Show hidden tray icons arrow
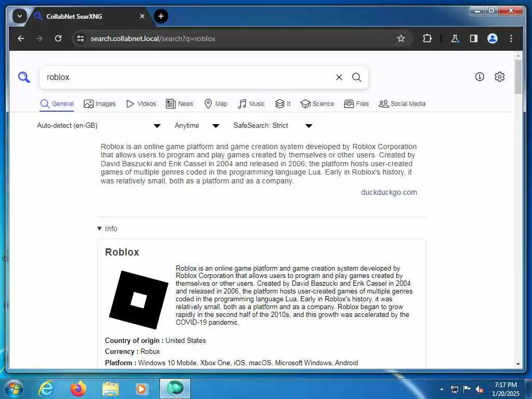Viewport: 532px width, 399px height. tap(442, 389)
